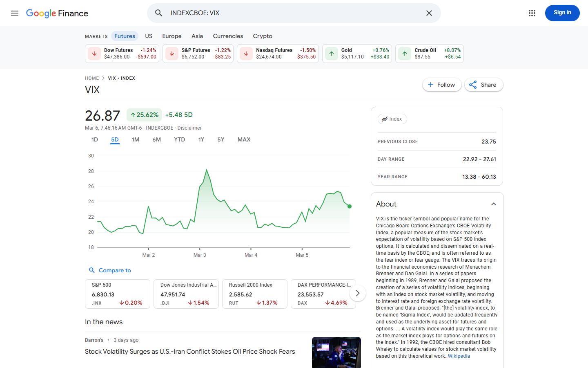Click the Compare to search icon
The height and width of the screenshot is (368, 588).
92,270
